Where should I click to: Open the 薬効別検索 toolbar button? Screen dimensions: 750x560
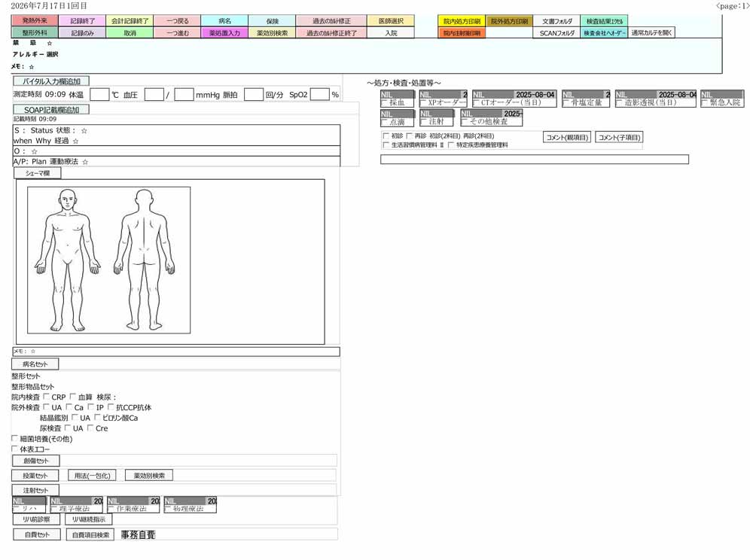(272, 33)
